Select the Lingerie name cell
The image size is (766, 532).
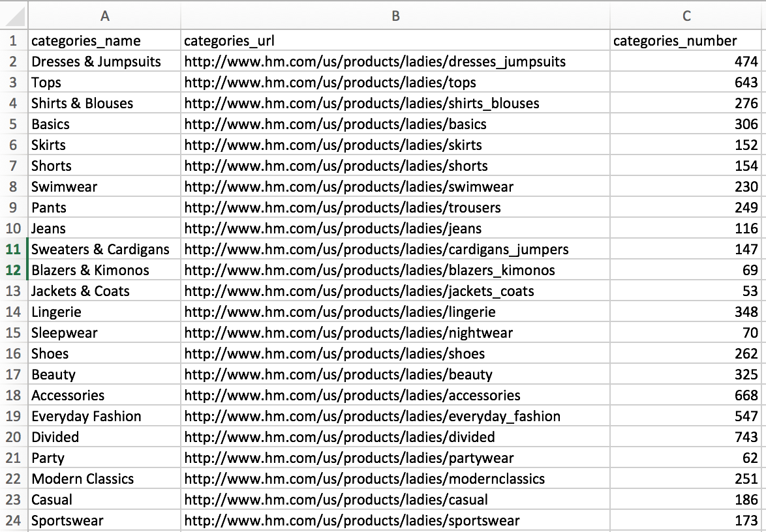click(x=104, y=312)
